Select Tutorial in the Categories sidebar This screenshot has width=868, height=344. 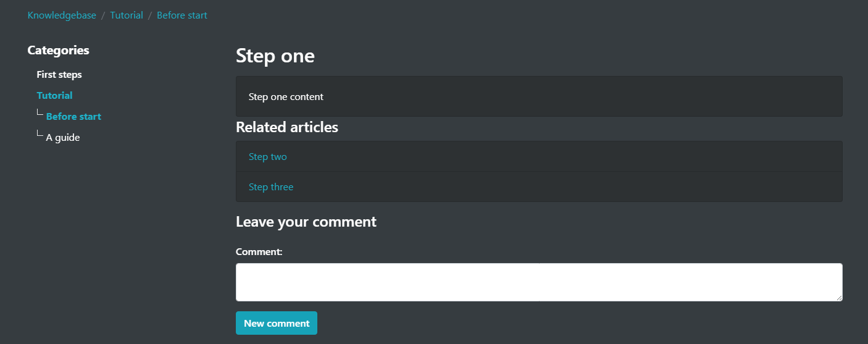tap(55, 96)
